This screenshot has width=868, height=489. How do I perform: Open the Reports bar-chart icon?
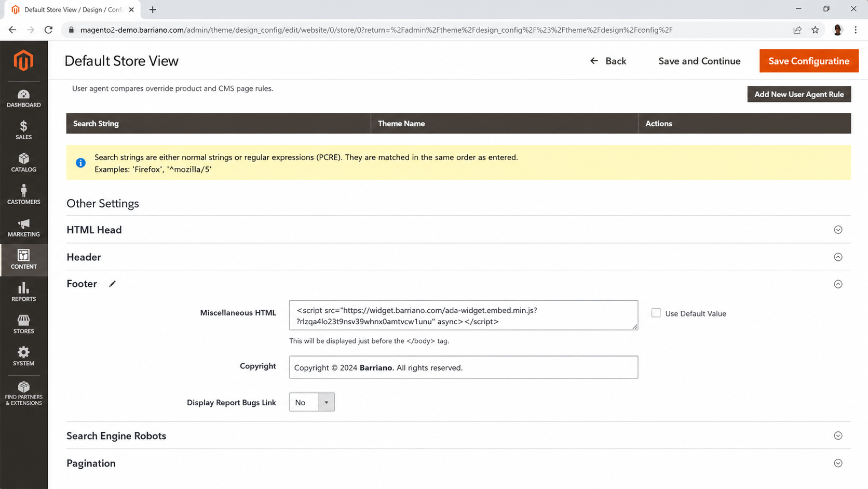pyautogui.click(x=23, y=288)
